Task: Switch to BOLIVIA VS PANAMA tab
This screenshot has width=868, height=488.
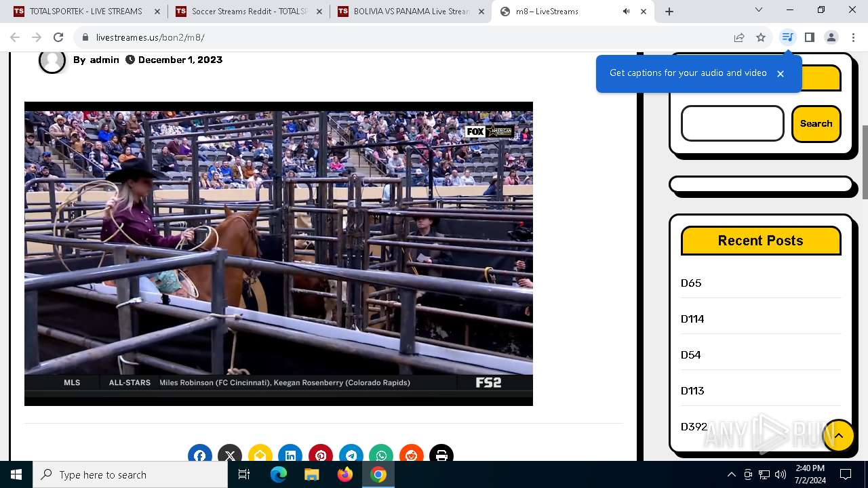Action: click(x=411, y=12)
